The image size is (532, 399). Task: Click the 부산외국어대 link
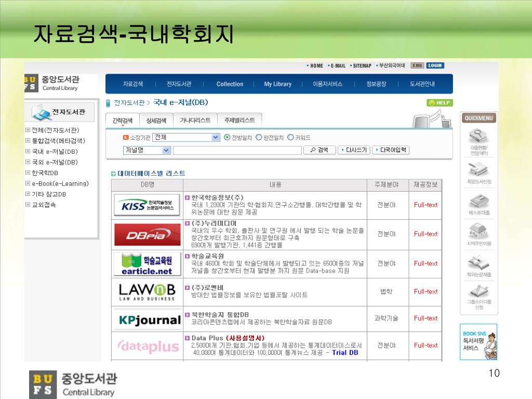tap(392, 65)
